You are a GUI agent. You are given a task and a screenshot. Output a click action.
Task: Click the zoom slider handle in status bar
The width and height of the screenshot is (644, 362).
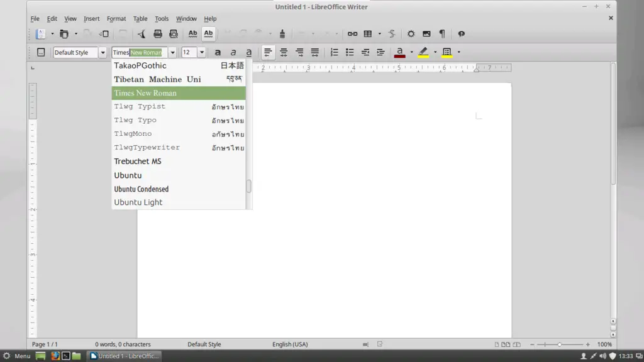[559, 344]
